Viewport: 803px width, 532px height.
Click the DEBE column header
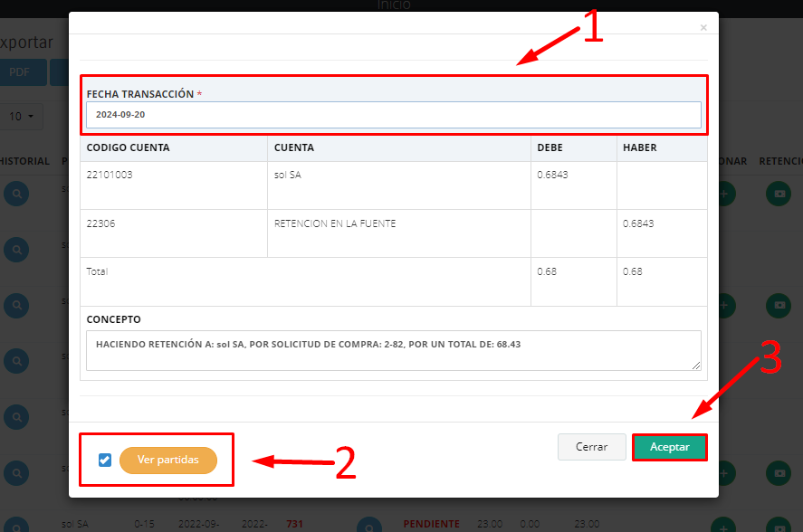point(550,147)
